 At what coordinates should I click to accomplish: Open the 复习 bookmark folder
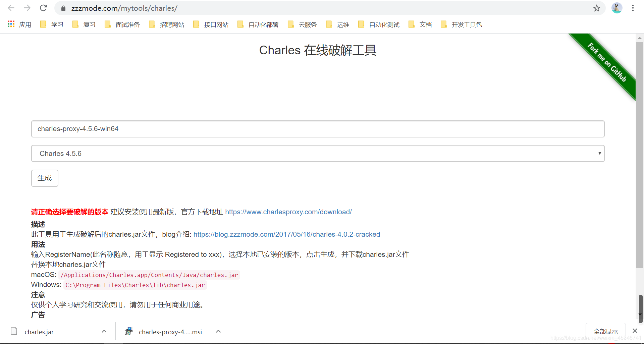84,24
